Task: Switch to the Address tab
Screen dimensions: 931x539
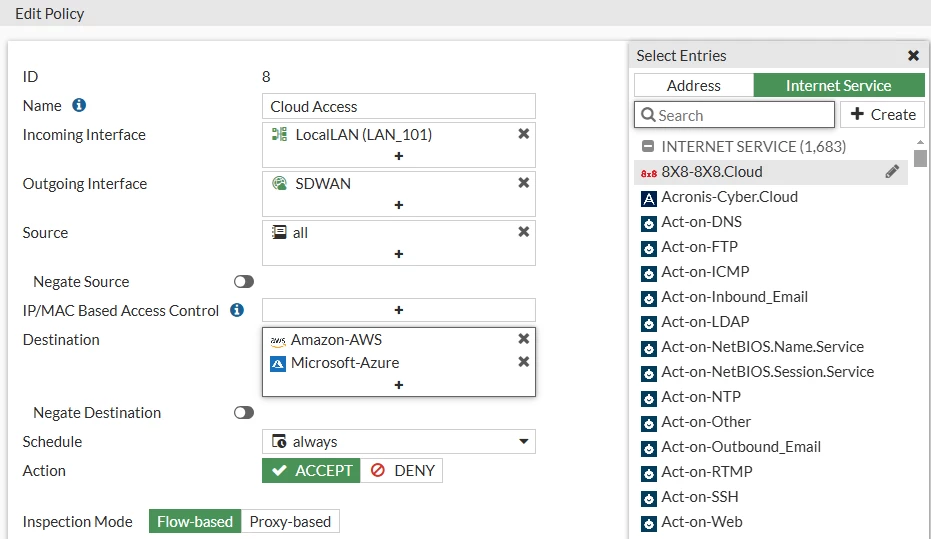Action: tap(694, 85)
